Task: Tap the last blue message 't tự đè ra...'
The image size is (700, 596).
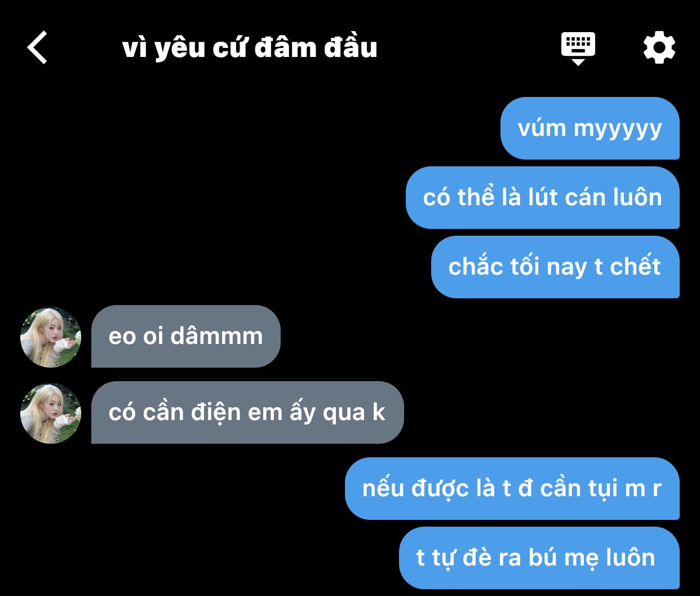Action: pyautogui.click(x=539, y=558)
